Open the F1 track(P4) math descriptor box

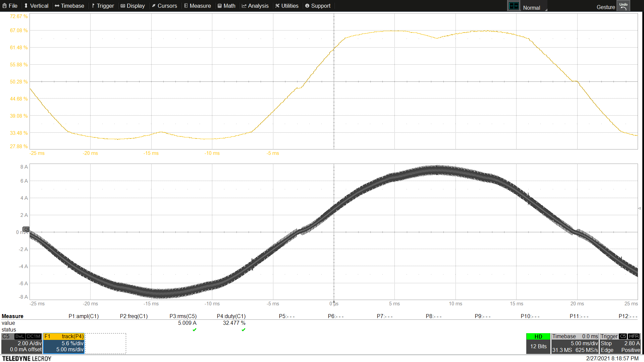64,343
